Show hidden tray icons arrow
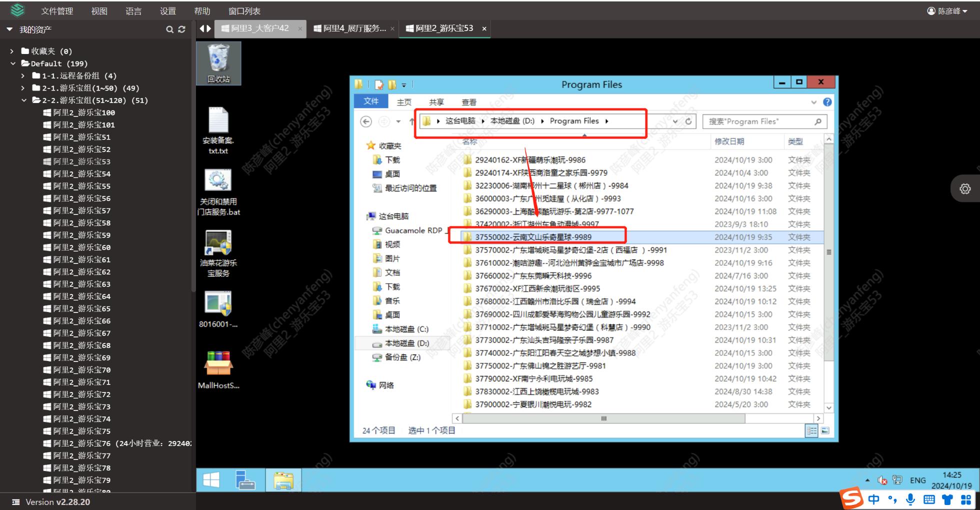 867,480
